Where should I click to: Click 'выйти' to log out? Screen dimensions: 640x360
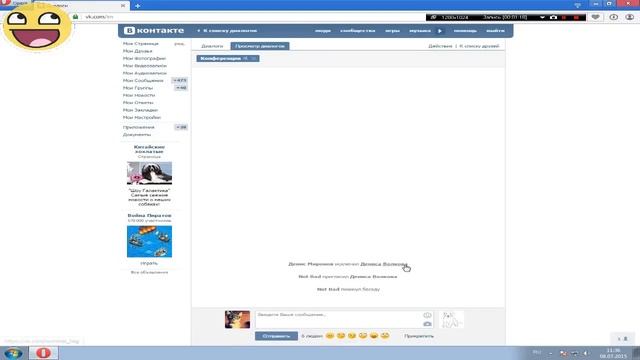point(495,31)
